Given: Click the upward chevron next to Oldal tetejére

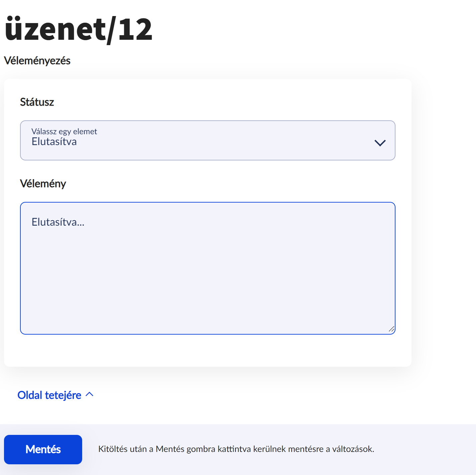Looking at the screenshot, I should click(90, 395).
